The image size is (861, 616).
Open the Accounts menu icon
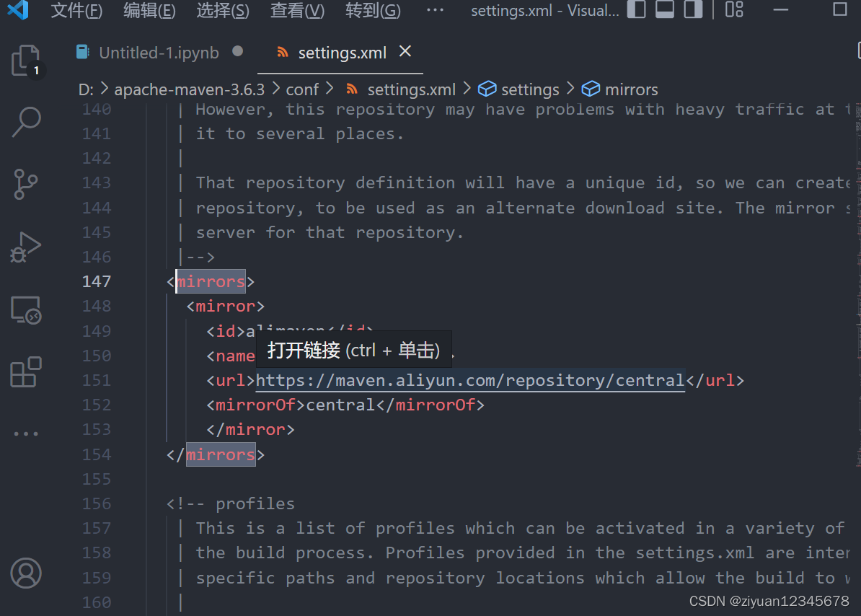pos(26,573)
